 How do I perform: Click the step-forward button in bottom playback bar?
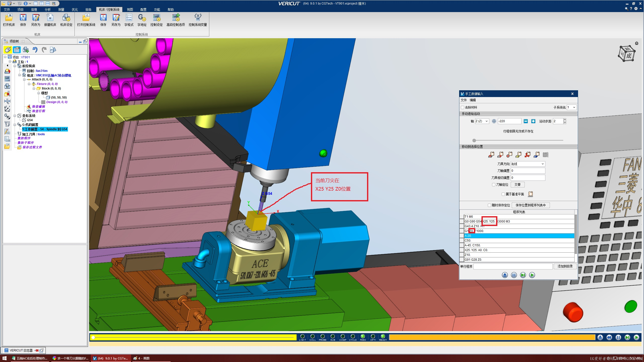(627, 337)
